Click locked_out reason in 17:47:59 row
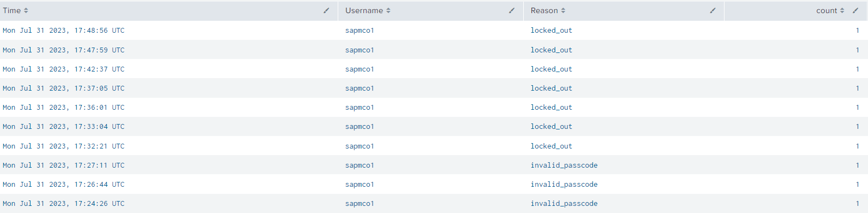 coord(551,50)
